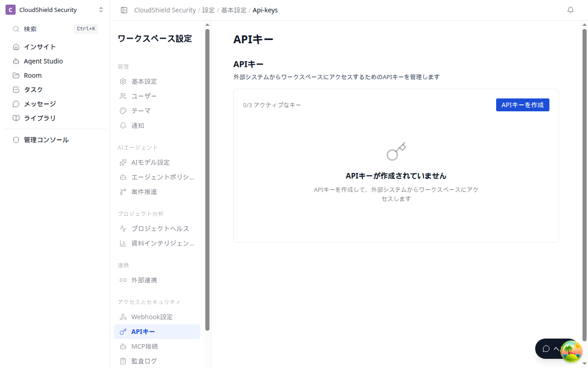
Task: Open the メッセージ chat icon
Action: 16,104
